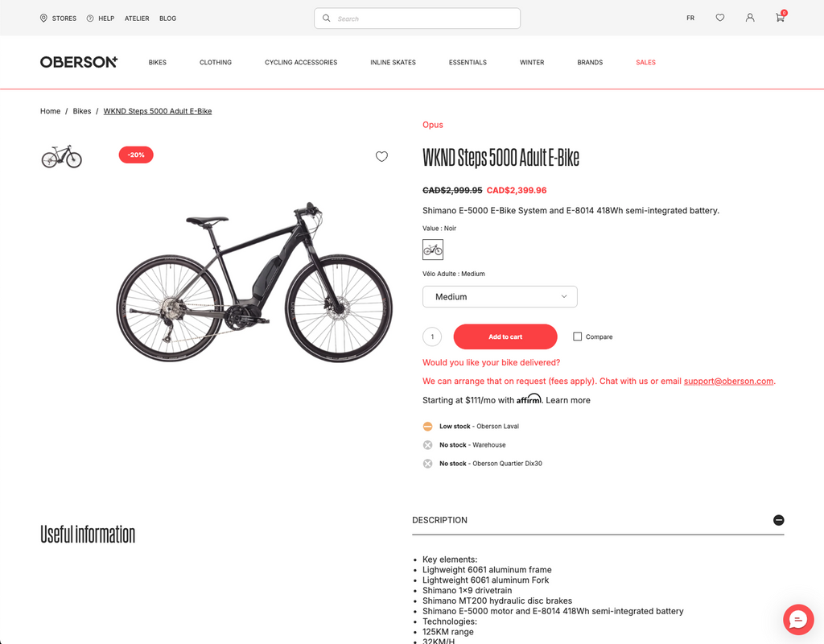Open the Bikes menu
Screen dimensions: 824x644
158,62
